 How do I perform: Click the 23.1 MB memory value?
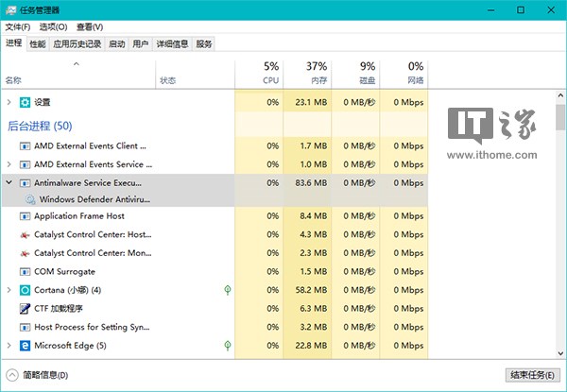point(311,102)
